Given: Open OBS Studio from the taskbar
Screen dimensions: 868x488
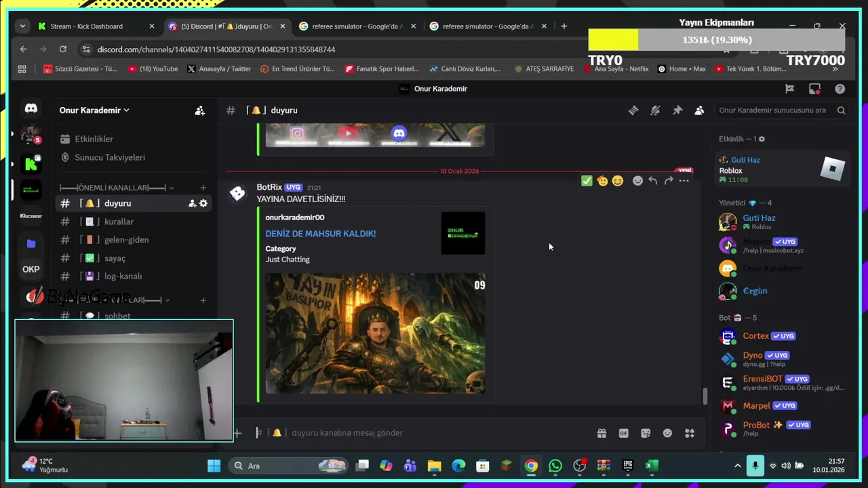Looking at the screenshot, I should click(579, 466).
